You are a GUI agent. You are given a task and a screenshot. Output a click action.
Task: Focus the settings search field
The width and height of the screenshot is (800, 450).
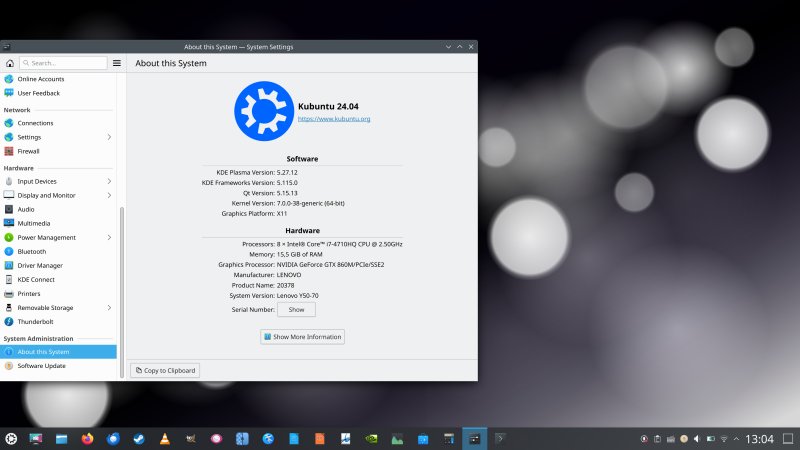pyautogui.click(x=63, y=63)
